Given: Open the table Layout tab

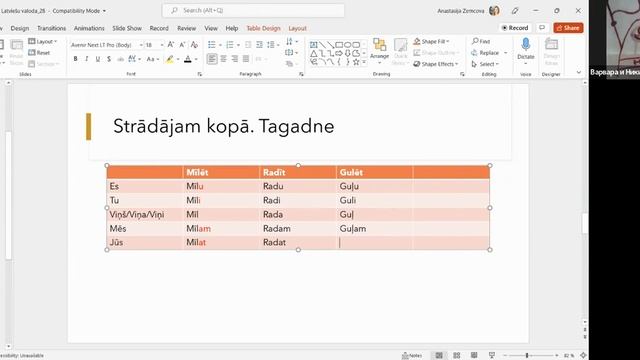Looking at the screenshot, I should click(x=297, y=28).
